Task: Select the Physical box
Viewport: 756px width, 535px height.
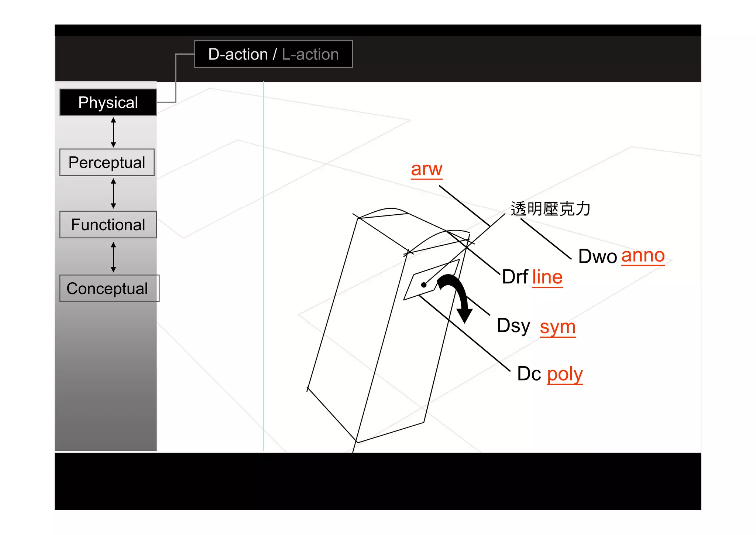Action: 108,102
